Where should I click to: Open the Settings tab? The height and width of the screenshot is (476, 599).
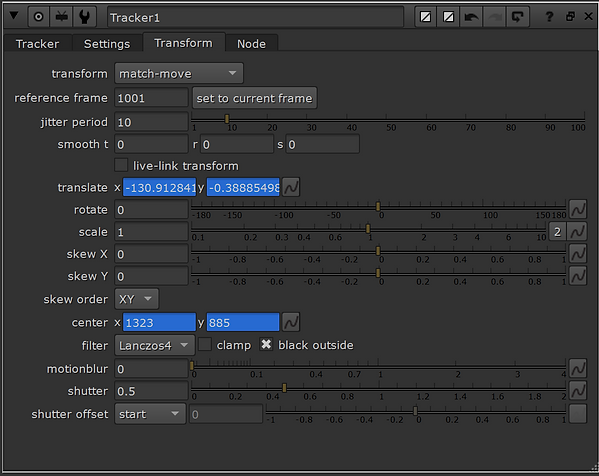click(x=107, y=44)
